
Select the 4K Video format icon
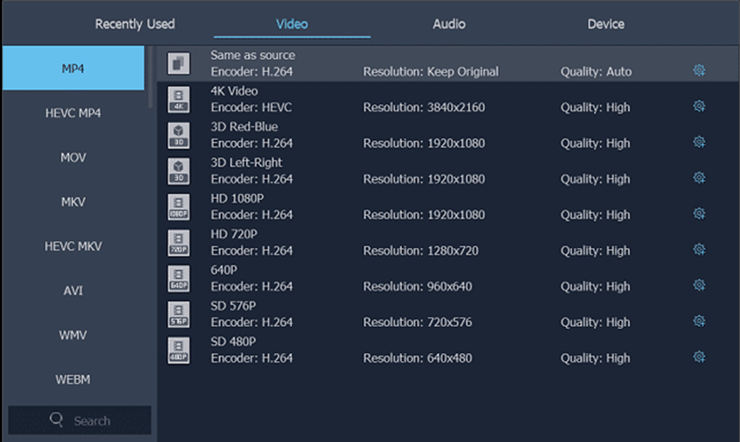coord(179,99)
